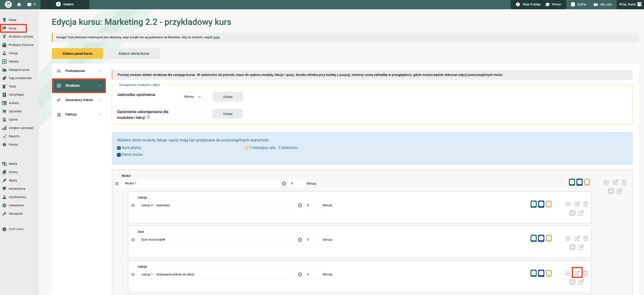Uncheck the blue Demo kursu checkbox for Quiz na początek
Viewport: 644px width, 295px height.
541,238
